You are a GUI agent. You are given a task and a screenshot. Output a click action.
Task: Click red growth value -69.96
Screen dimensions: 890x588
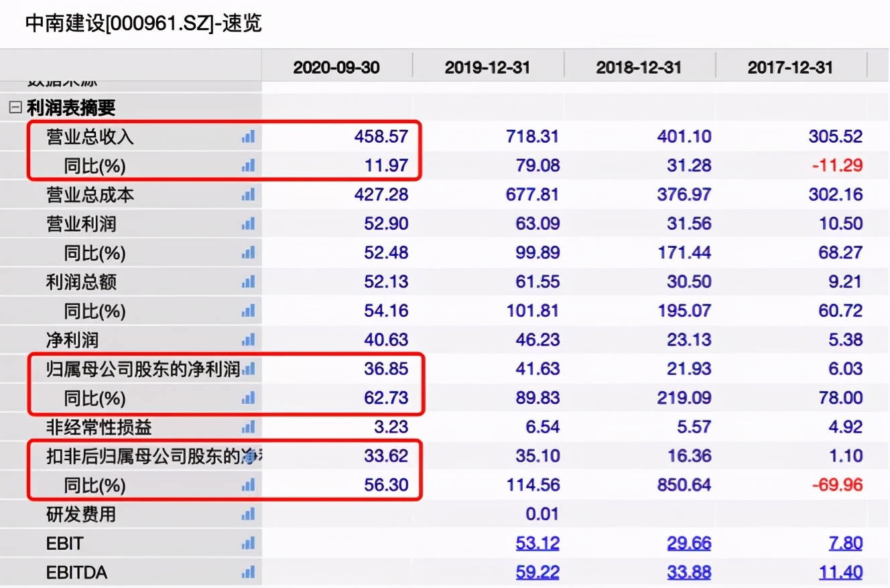tap(837, 485)
